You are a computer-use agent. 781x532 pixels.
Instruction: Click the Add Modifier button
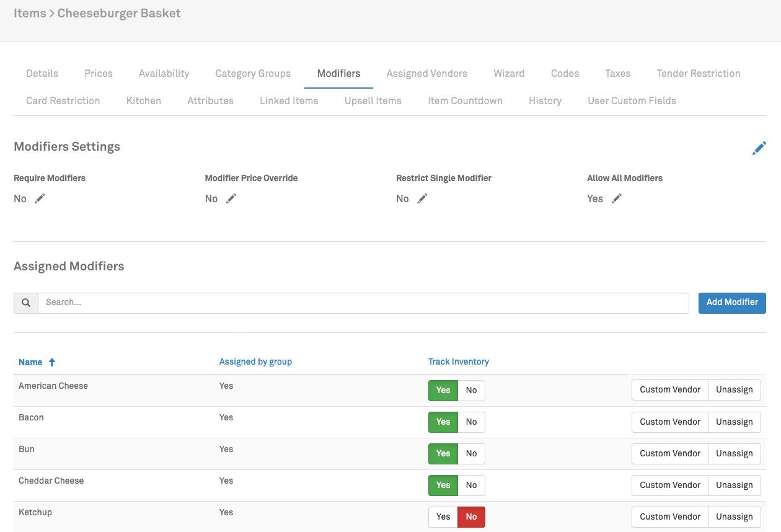(x=732, y=302)
